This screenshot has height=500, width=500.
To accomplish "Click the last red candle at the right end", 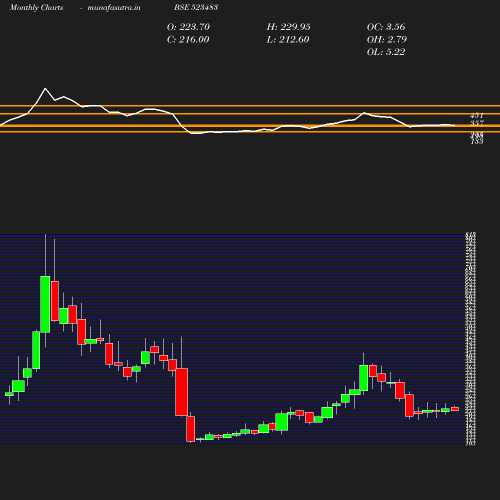I will tap(455, 409).
